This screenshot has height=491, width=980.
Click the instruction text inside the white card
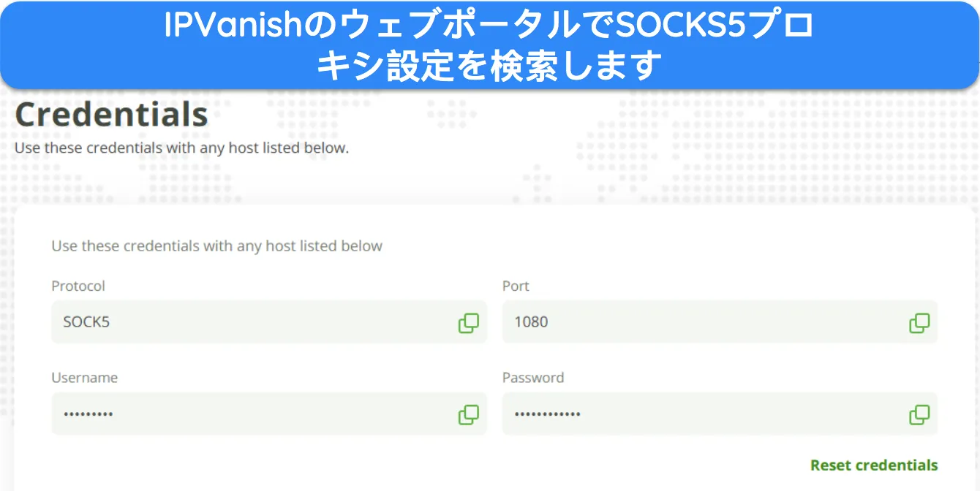(x=216, y=246)
